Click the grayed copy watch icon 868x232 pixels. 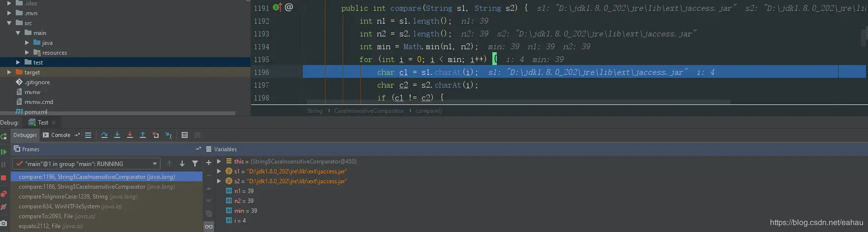[209, 213]
